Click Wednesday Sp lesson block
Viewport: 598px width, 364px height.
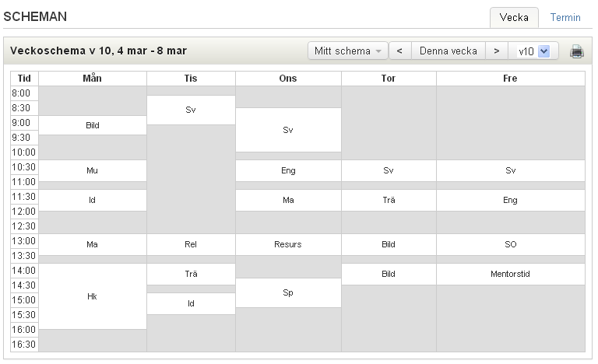point(288,292)
